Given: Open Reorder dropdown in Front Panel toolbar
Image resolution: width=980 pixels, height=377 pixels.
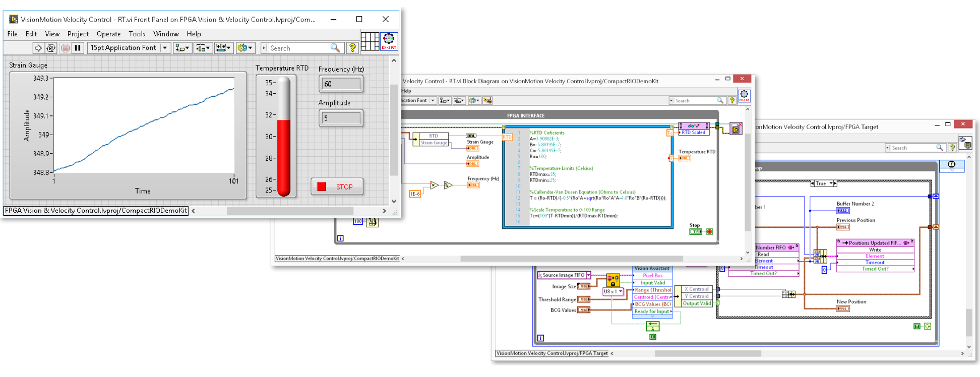Looking at the screenshot, I should [x=245, y=48].
